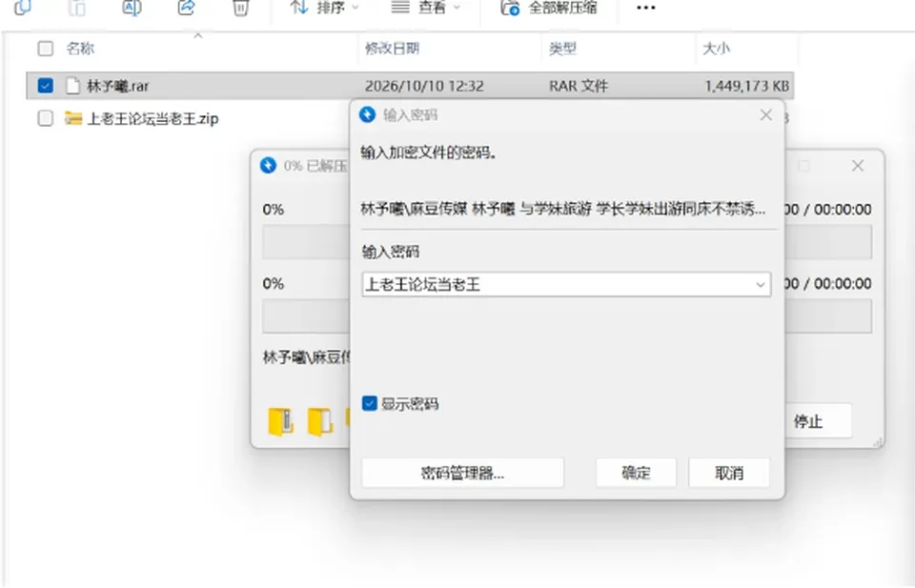Click the second yellow archive icon in progress window

[x=320, y=422]
